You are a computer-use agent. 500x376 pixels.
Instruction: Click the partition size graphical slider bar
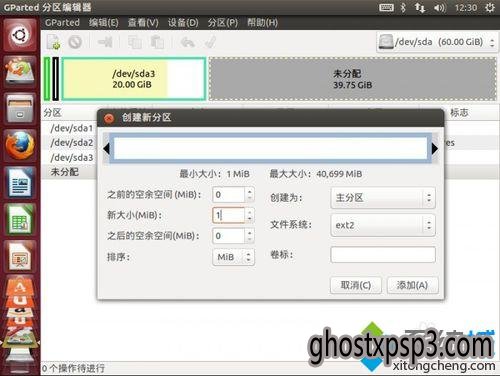coord(270,148)
